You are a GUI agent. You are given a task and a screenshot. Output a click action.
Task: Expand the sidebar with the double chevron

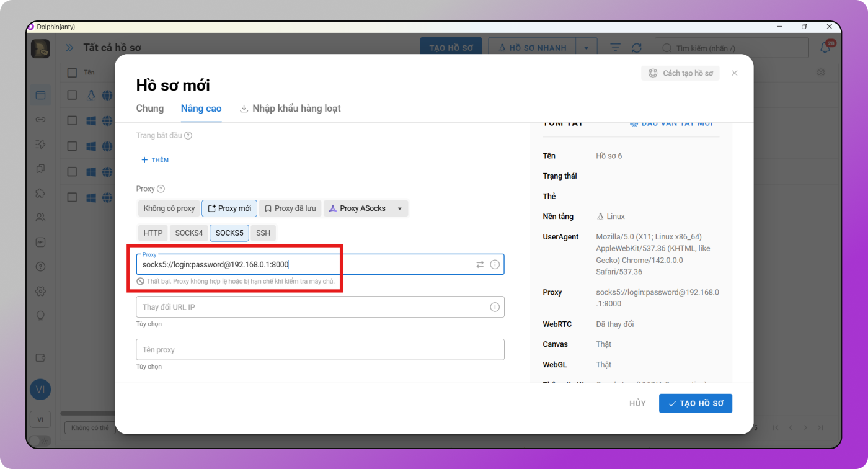tap(69, 48)
